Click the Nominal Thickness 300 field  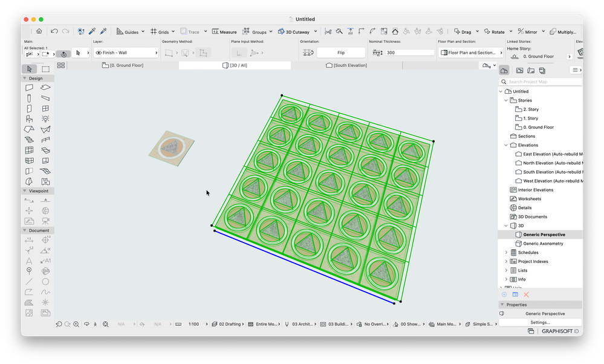410,53
